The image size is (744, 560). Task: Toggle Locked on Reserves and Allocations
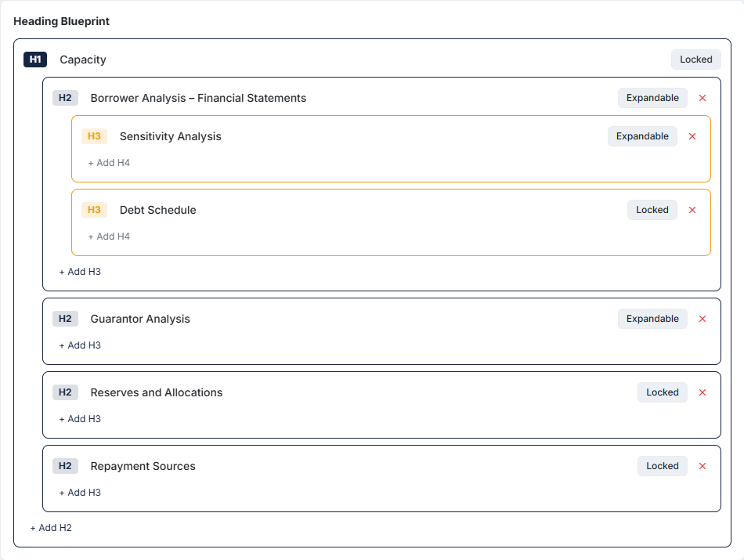pyautogui.click(x=662, y=392)
